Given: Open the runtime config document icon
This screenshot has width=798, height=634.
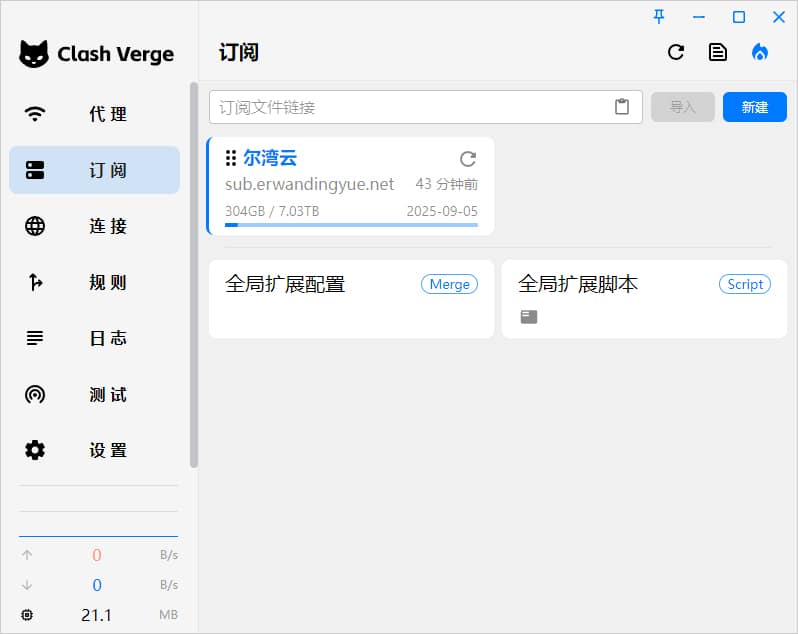Looking at the screenshot, I should (x=718, y=52).
